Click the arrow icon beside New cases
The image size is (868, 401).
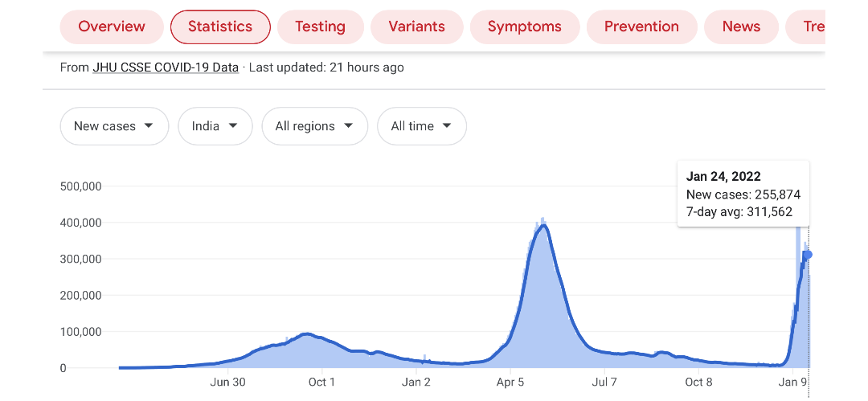149,126
